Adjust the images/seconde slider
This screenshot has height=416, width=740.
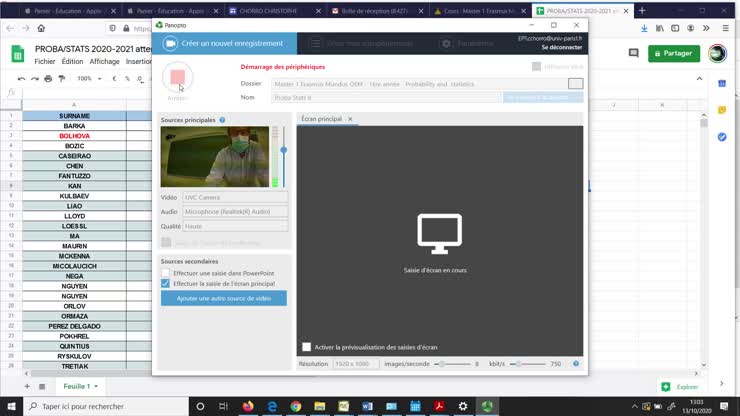441,364
